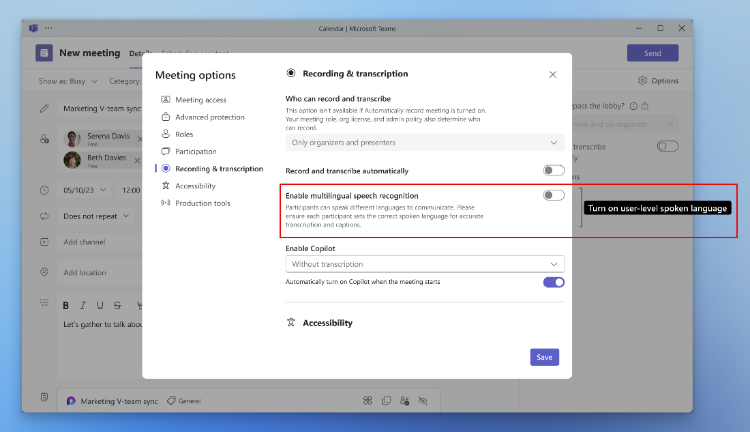Screen dimensions: 750x432
Task: Click the pencil title icon
Action: [44, 109]
